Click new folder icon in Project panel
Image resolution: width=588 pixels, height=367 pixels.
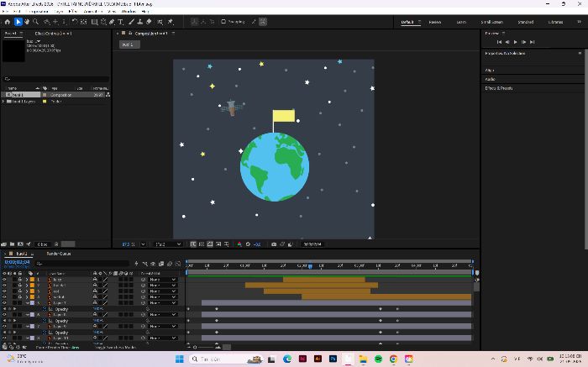click(12, 244)
